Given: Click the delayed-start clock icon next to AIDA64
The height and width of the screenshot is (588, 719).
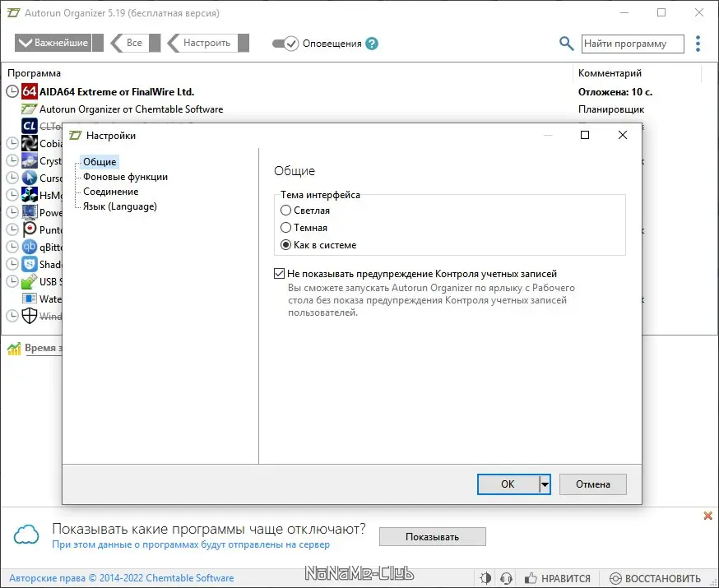Looking at the screenshot, I should point(12,91).
